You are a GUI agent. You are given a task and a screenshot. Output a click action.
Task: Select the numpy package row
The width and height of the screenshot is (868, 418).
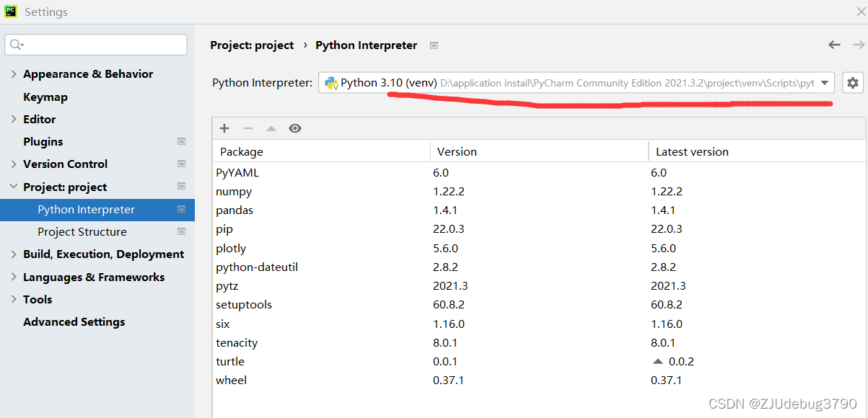540,192
